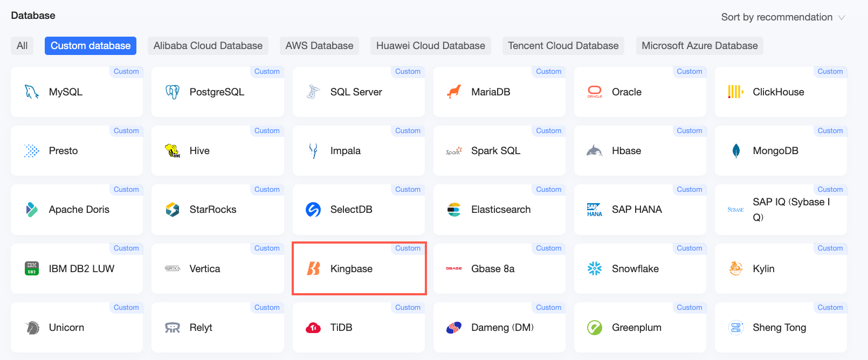
Task: Click the Elasticsearch logo icon
Action: pyautogui.click(x=454, y=210)
